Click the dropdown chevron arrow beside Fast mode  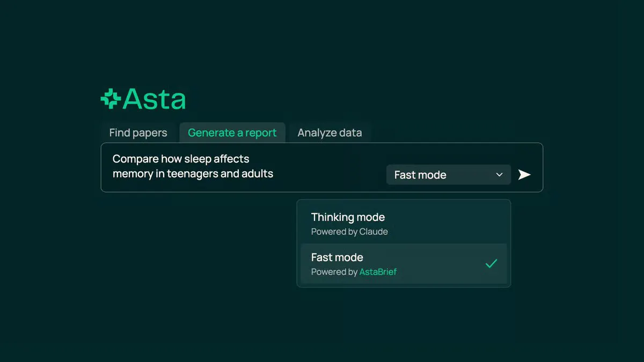tap(499, 175)
